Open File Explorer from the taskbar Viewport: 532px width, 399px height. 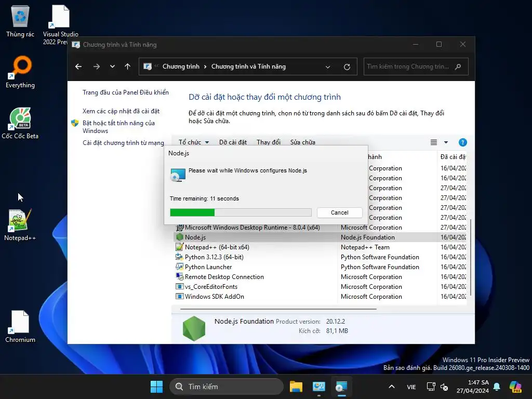pos(296,387)
